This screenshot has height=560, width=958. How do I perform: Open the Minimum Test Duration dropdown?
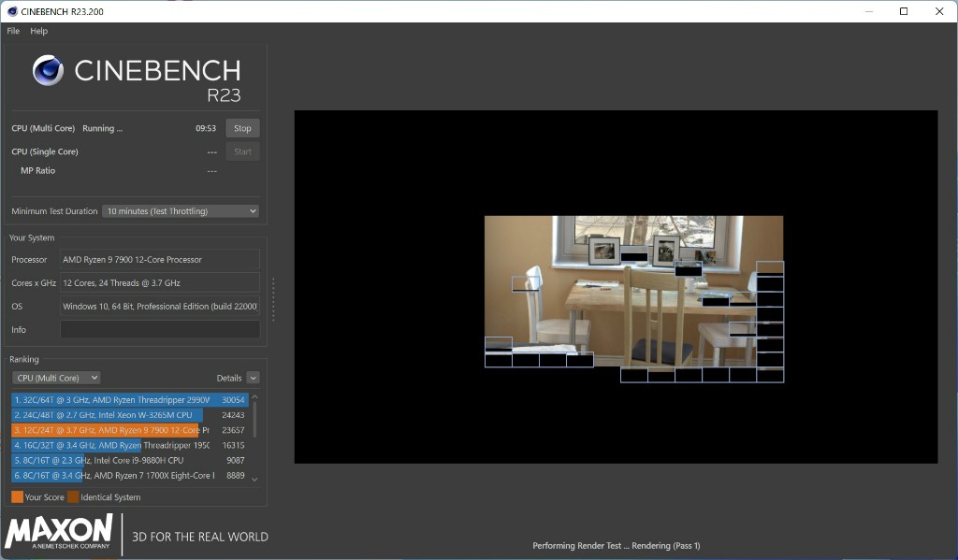pos(181,211)
